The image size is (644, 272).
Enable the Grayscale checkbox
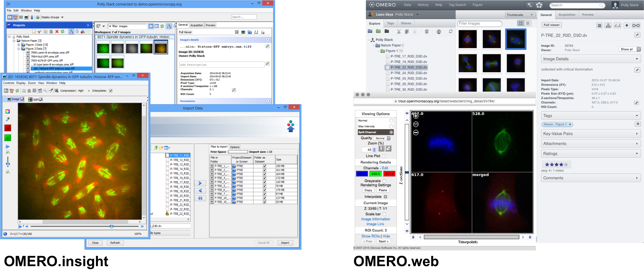384,181
